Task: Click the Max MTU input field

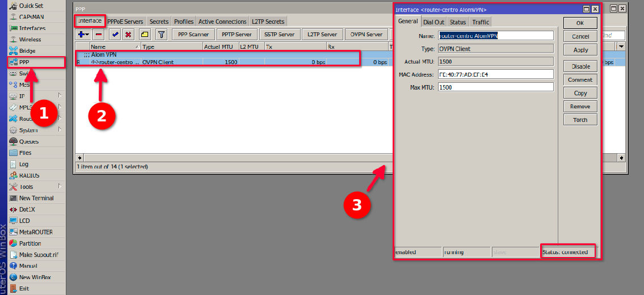Action: [495, 87]
